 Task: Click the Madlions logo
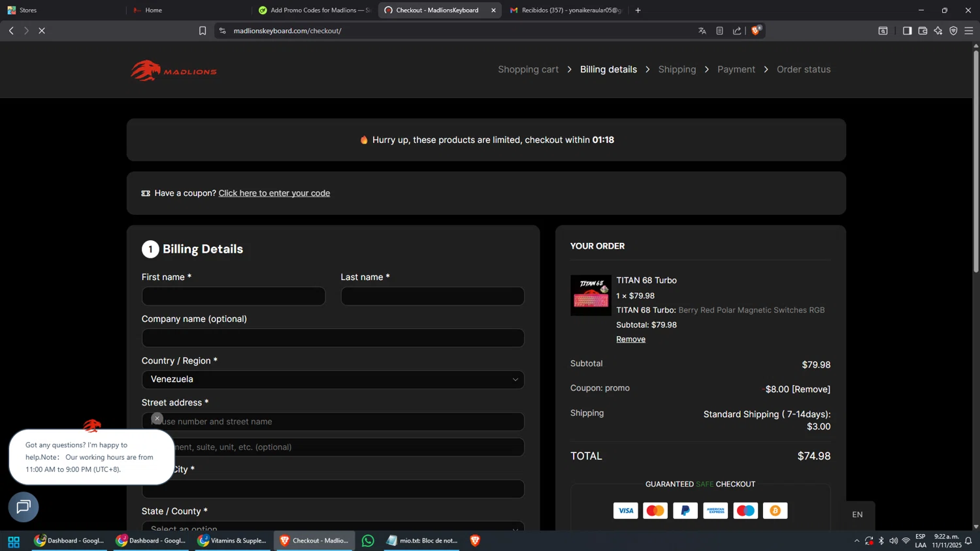(173, 71)
